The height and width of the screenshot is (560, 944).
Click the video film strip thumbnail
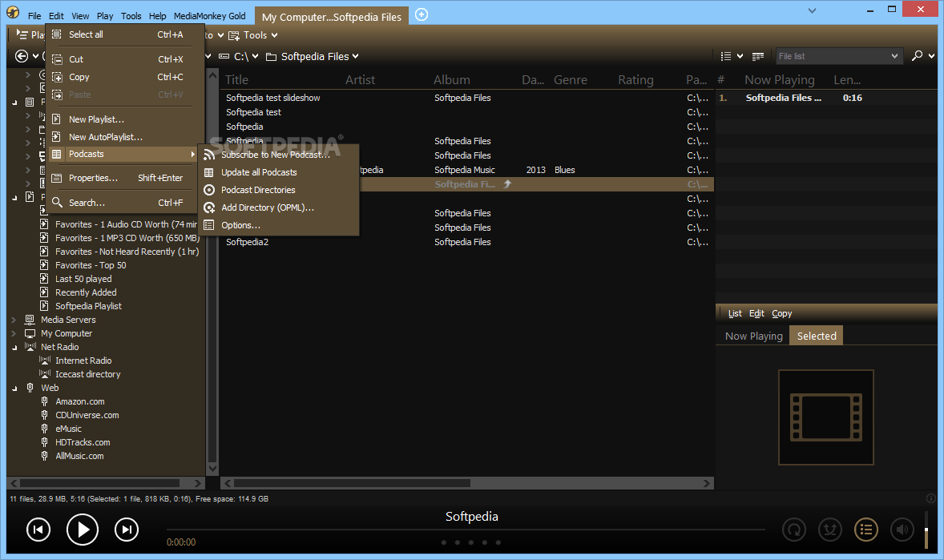point(826,417)
